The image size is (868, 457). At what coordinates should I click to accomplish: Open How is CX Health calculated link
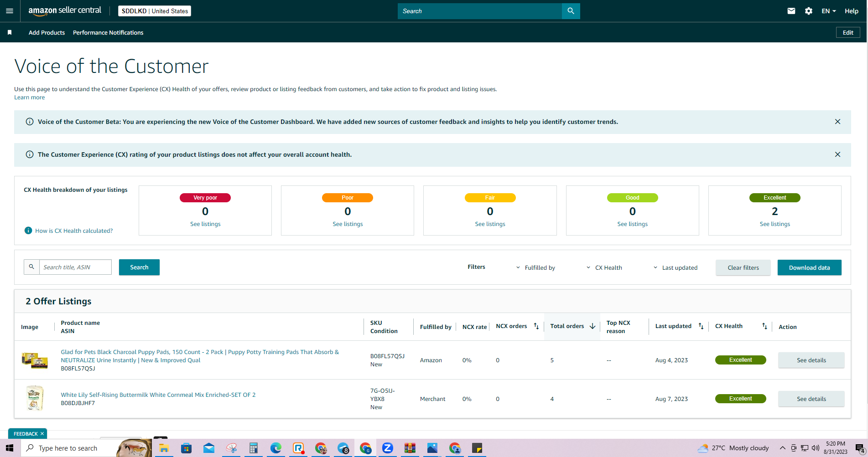click(x=74, y=231)
